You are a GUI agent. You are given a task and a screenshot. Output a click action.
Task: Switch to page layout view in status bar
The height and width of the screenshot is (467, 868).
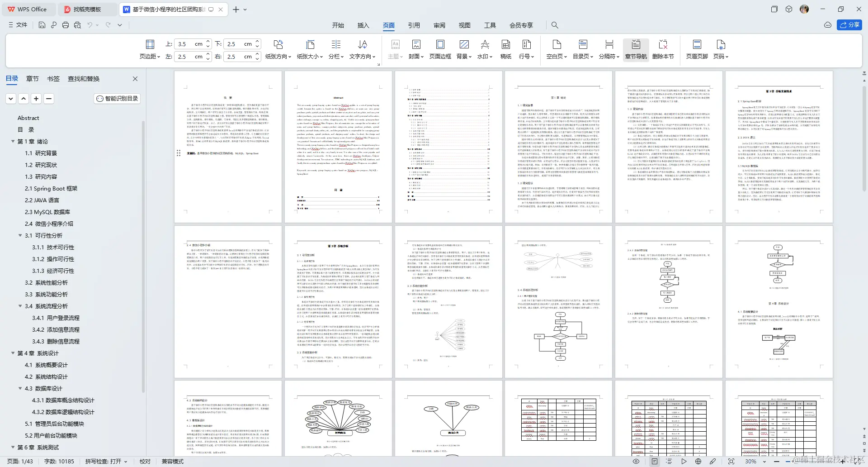(x=654, y=461)
